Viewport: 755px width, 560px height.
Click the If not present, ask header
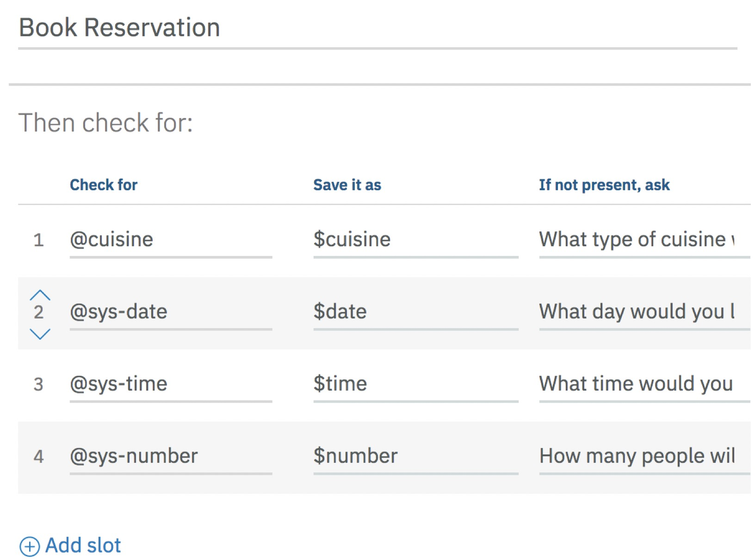604,185
